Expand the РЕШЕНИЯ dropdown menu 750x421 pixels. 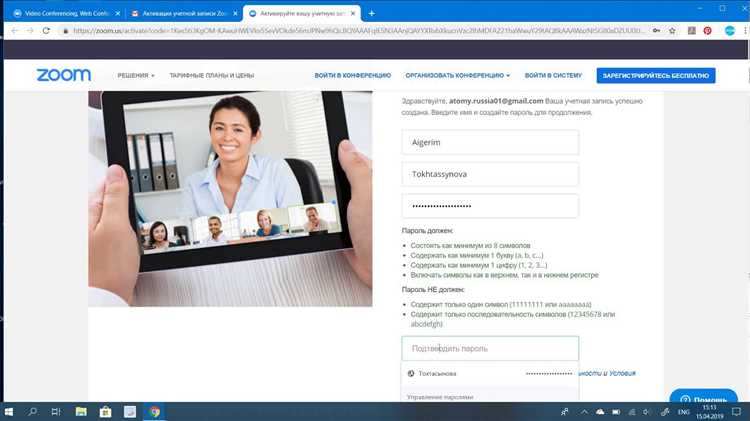click(x=136, y=76)
